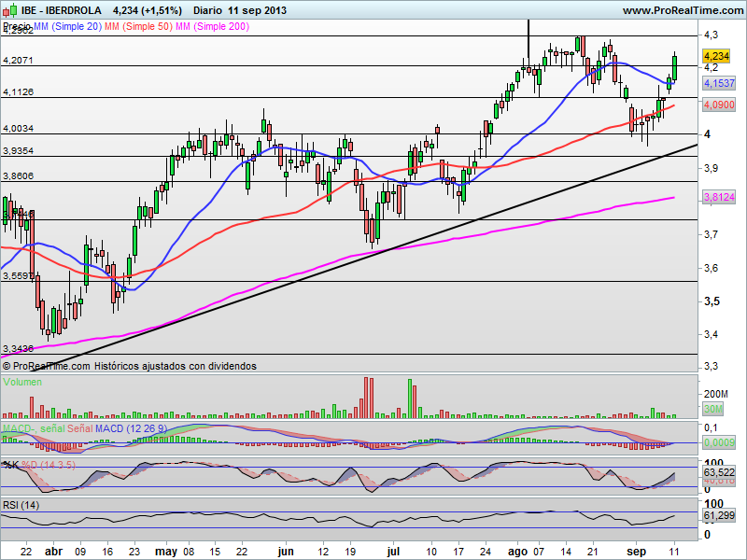747x560 pixels.
Task: Click the 11 sep 2013 date in header
Action: 258,10
